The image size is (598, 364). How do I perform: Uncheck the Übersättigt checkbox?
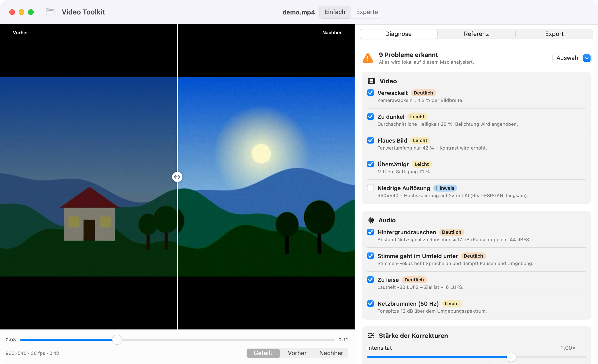coord(370,164)
